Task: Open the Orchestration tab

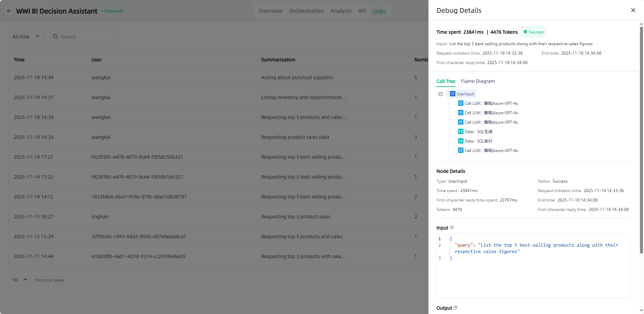Action: tap(306, 11)
